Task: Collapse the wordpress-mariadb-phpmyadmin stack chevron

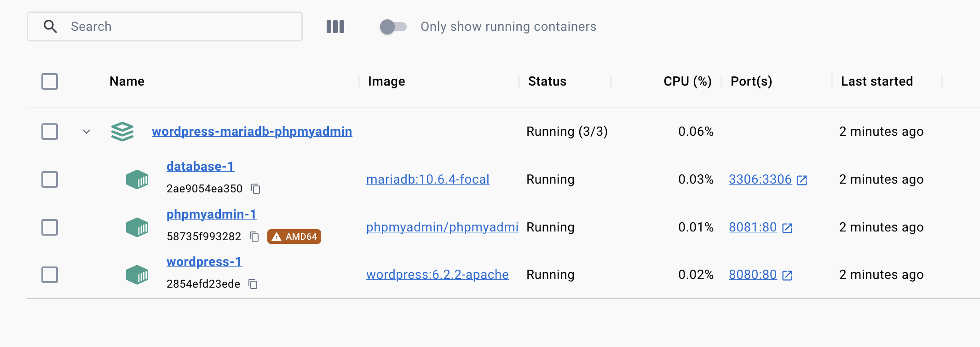Action: [x=86, y=132]
